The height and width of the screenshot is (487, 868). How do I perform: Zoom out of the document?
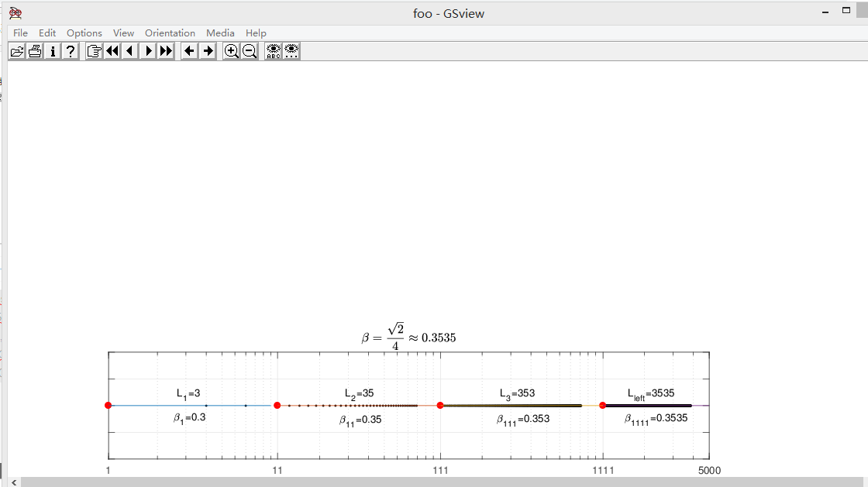click(250, 50)
